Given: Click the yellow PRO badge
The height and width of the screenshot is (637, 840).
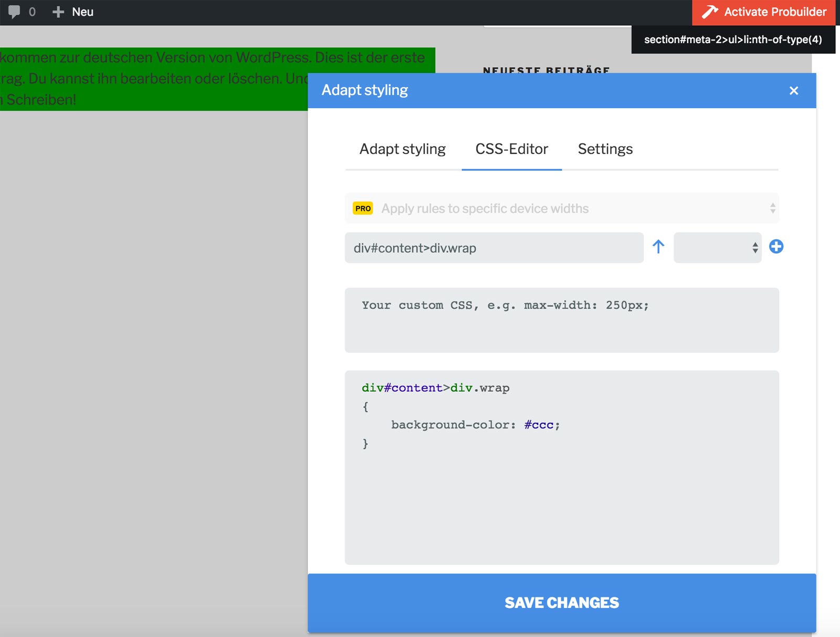Looking at the screenshot, I should (363, 208).
